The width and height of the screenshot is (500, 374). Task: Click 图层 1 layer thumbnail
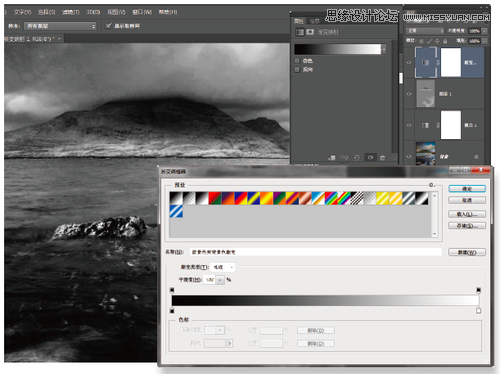point(426,94)
